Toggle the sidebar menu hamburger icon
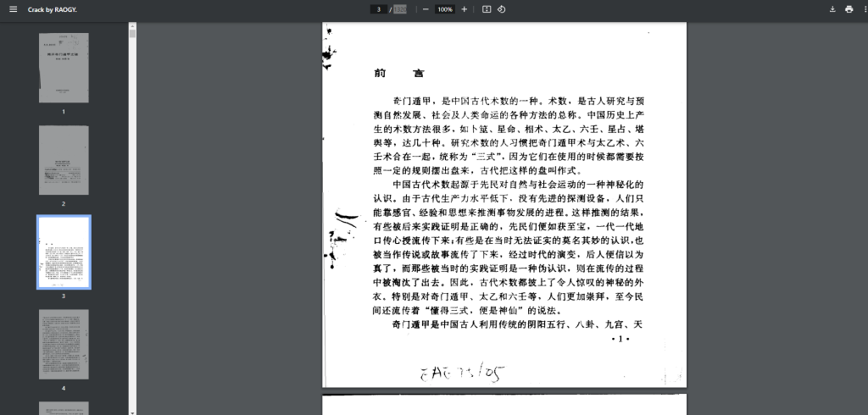 (14, 9)
